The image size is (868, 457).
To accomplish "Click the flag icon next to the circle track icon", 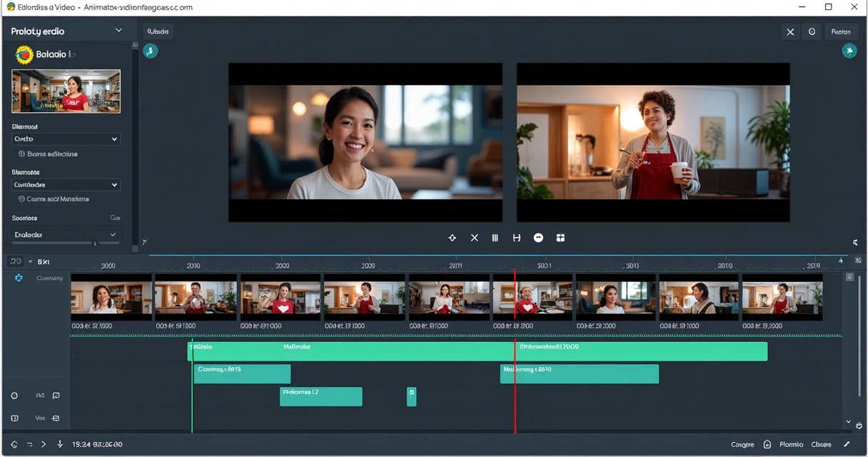I will click(56, 396).
